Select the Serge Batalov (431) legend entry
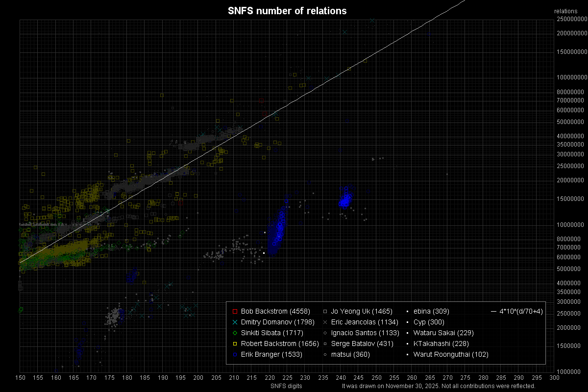Viewport: 588px width, 392px height. pyautogui.click(x=359, y=343)
